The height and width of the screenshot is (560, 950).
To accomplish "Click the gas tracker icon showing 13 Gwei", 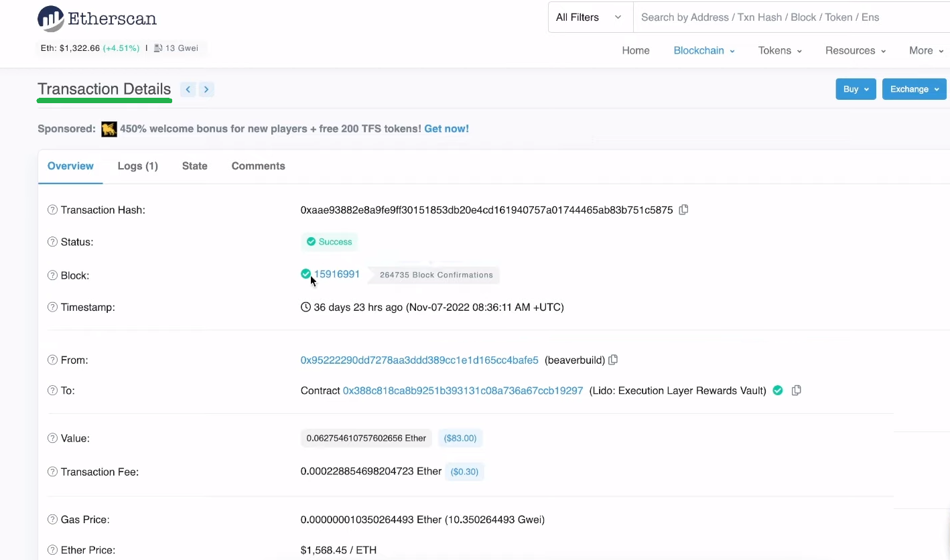I will [156, 48].
